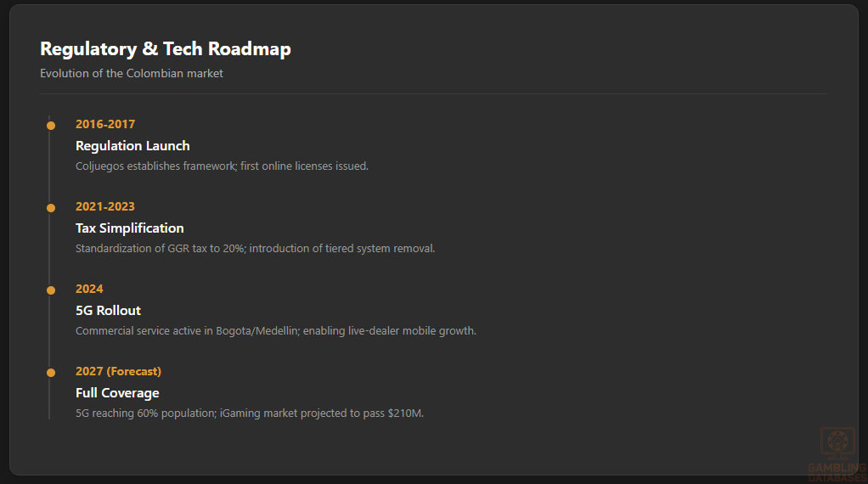Click the Bogota/Medellin commercial service description
The image size is (868, 484).
click(275, 331)
